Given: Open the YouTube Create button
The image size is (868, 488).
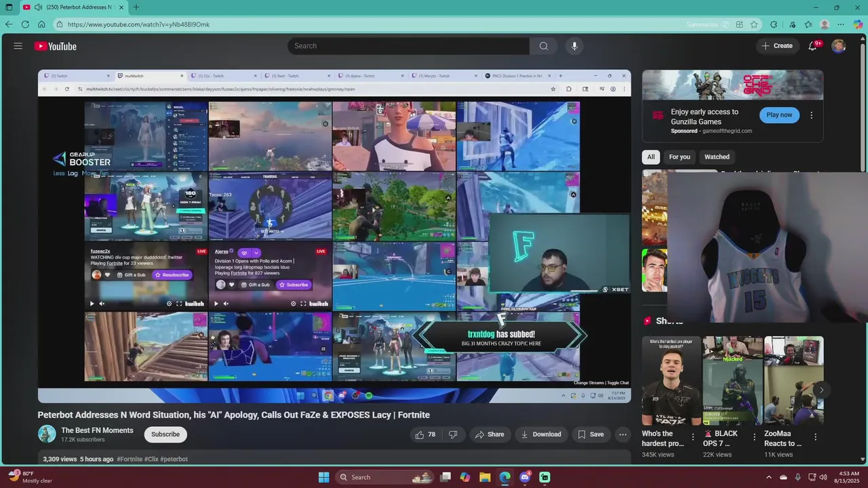Looking at the screenshot, I should click(x=777, y=46).
